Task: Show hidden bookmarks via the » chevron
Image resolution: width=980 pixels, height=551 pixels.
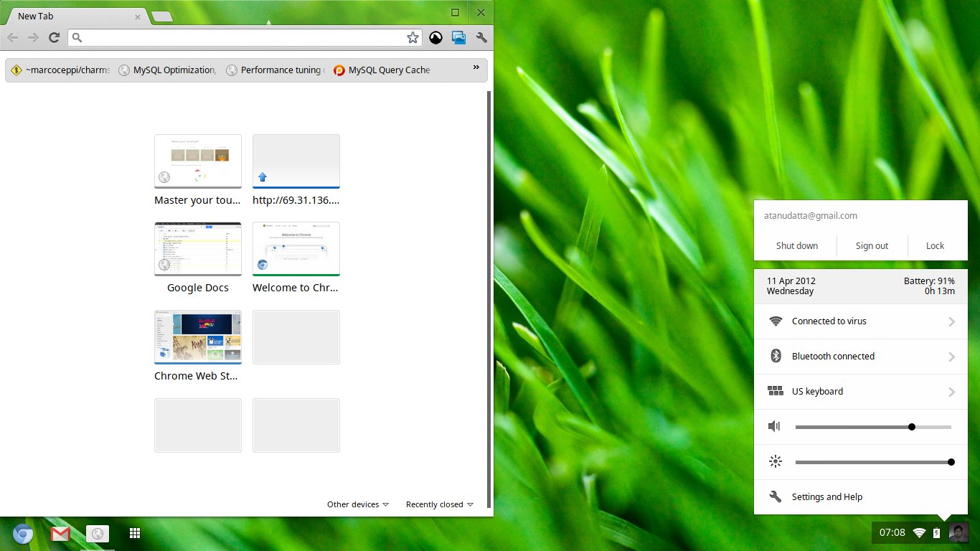Action: click(x=476, y=67)
